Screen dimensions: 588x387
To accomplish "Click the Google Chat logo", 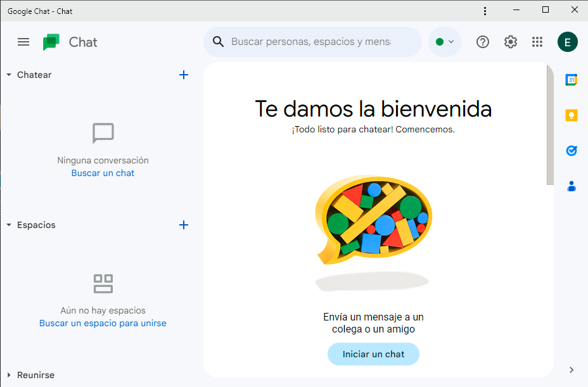I will point(51,42).
